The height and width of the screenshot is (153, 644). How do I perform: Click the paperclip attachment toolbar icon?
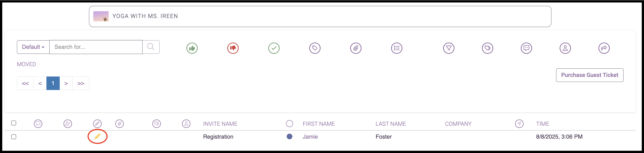coord(356,48)
